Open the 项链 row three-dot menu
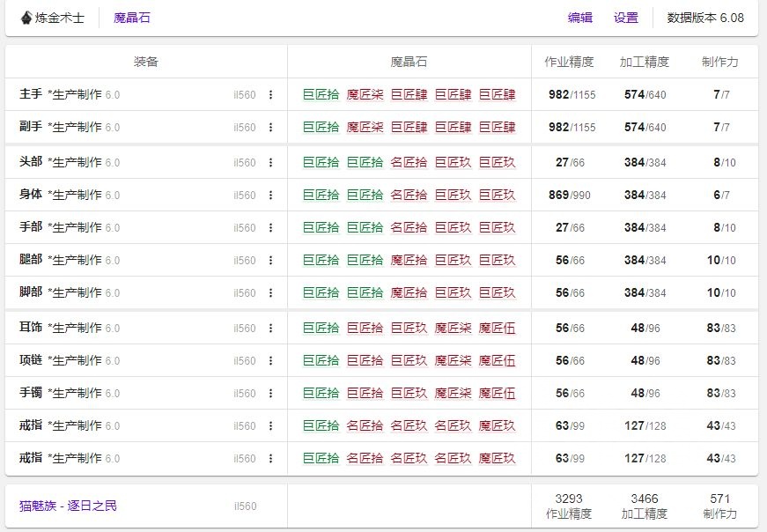767x532 pixels. (270, 361)
